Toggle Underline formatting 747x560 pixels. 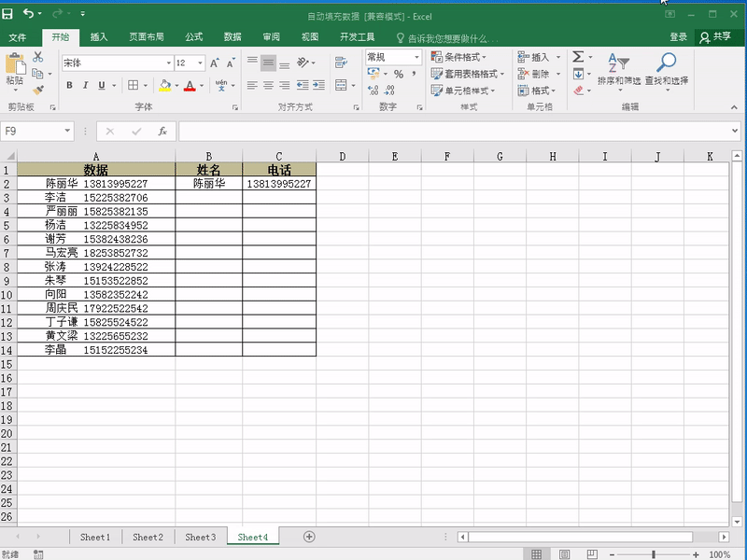102,85
